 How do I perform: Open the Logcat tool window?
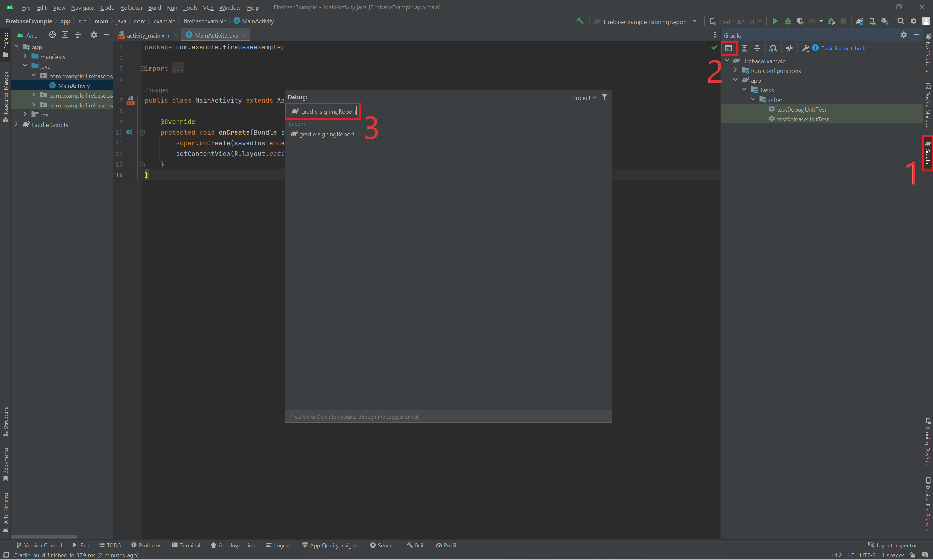(x=278, y=545)
